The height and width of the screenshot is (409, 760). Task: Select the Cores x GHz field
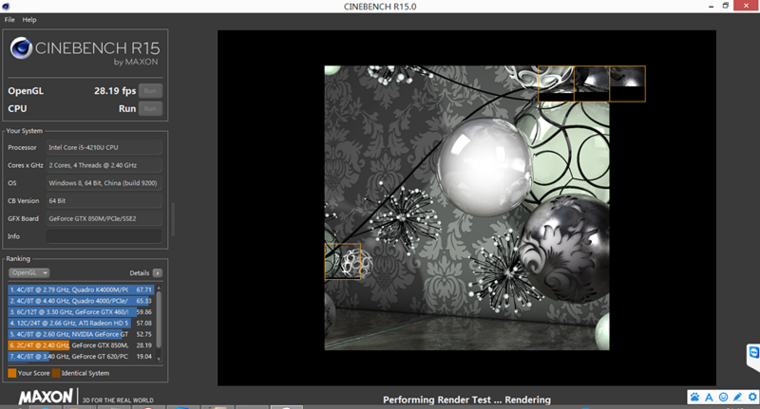pyautogui.click(x=104, y=165)
